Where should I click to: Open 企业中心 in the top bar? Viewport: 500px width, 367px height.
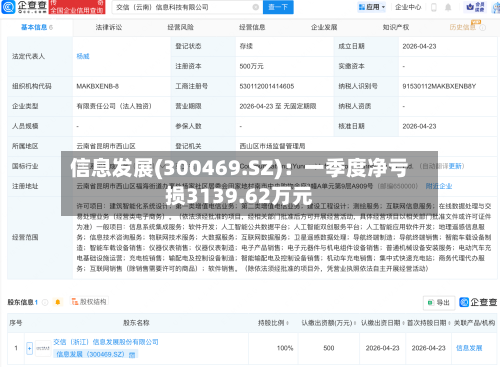pyautogui.click(x=408, y=7)
